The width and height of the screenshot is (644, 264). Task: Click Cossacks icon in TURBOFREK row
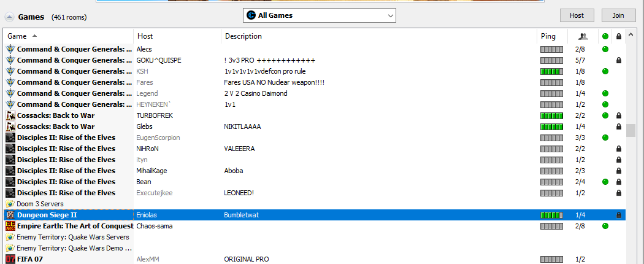[10, 115]
